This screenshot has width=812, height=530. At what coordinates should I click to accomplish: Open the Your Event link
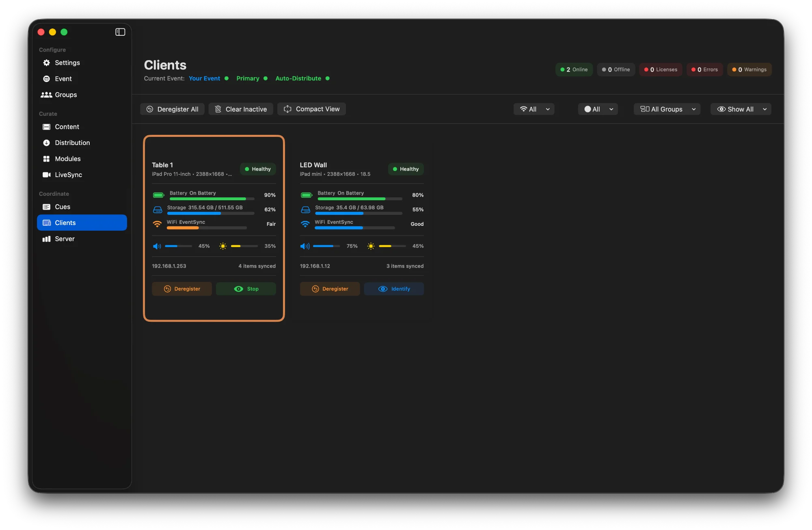[x=204, y=78]
